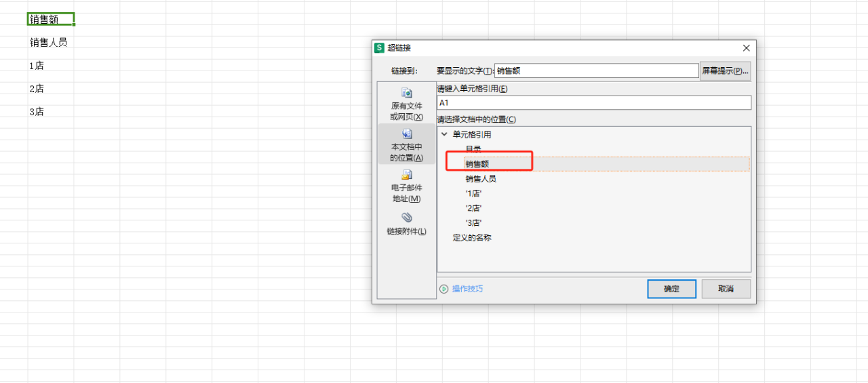Select the place in this document option

[x=406, y=144]
